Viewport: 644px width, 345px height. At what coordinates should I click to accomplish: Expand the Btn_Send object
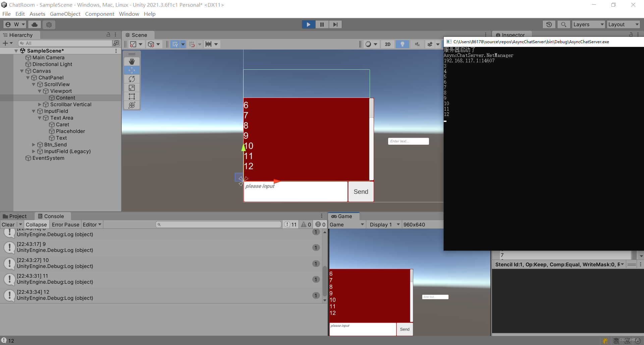coord(34,145)
